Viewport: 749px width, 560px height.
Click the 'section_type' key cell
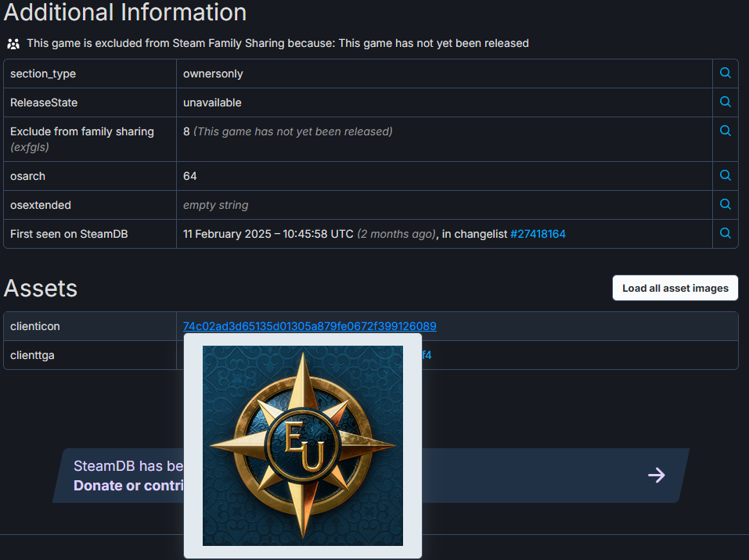90,74
